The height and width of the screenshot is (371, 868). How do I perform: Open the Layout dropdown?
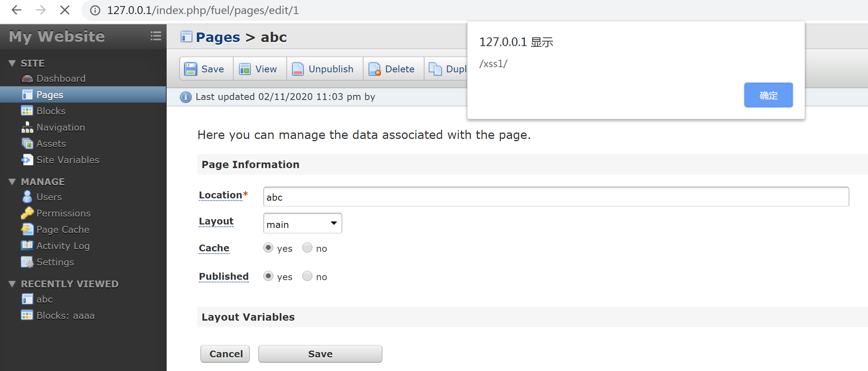point(302,223)
